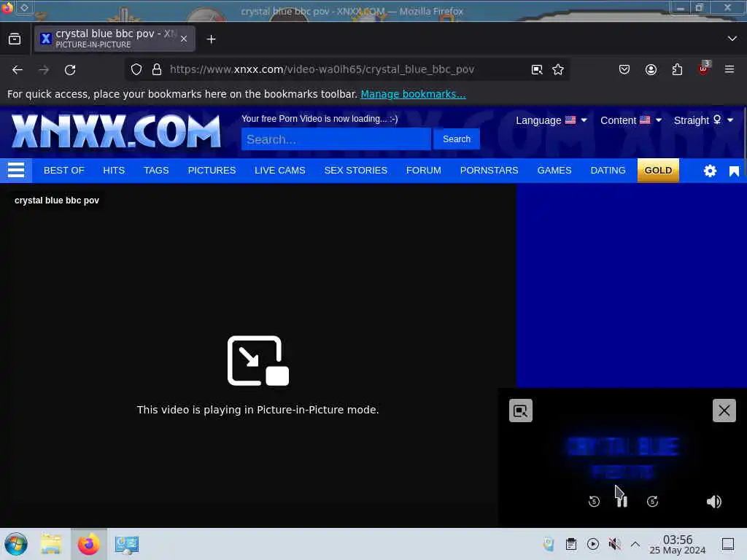Open the DATING menu item

(x=608, y=171)
